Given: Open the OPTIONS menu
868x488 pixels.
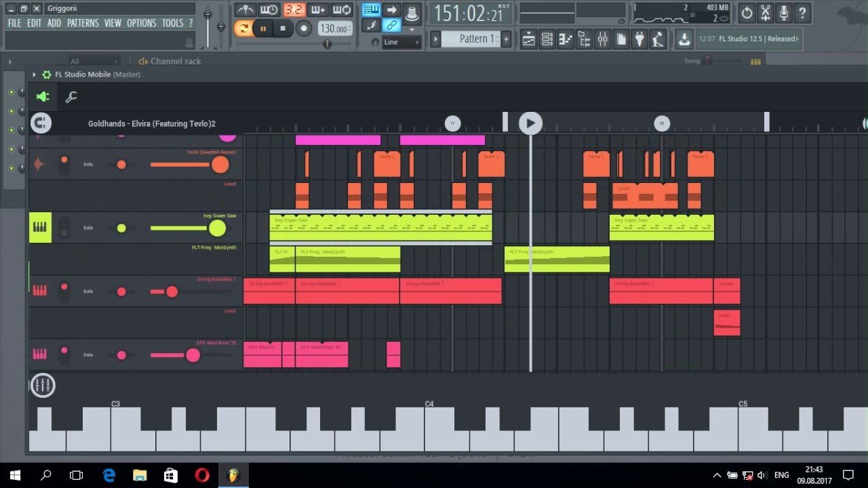Looking at the screenshot, I should tap(141, 23).
